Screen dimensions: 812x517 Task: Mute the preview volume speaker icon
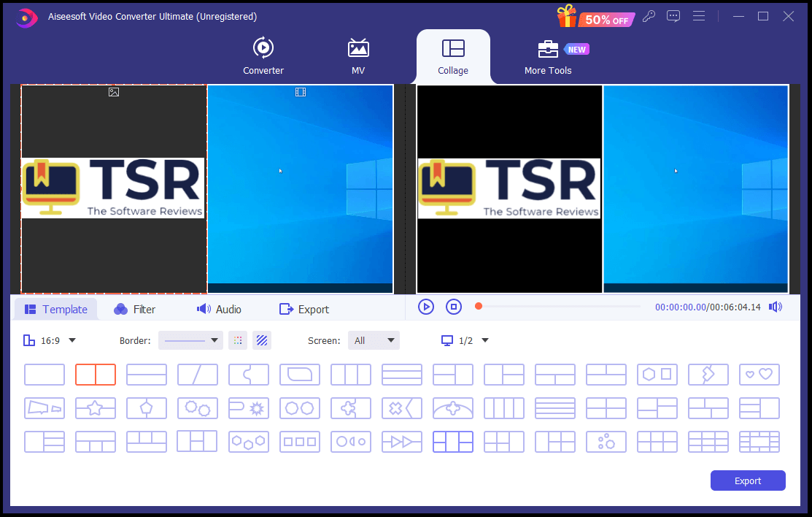coord(776,307)
